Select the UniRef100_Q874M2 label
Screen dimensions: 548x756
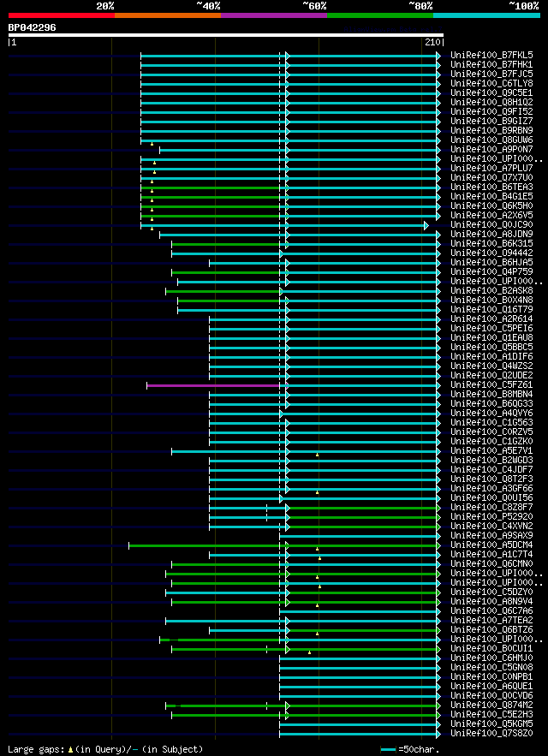(x=491, y=705)
